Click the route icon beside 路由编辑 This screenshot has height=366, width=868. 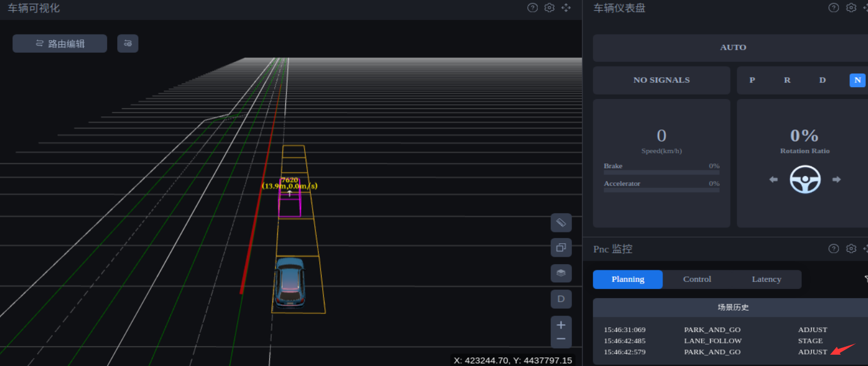coord(128,44)
